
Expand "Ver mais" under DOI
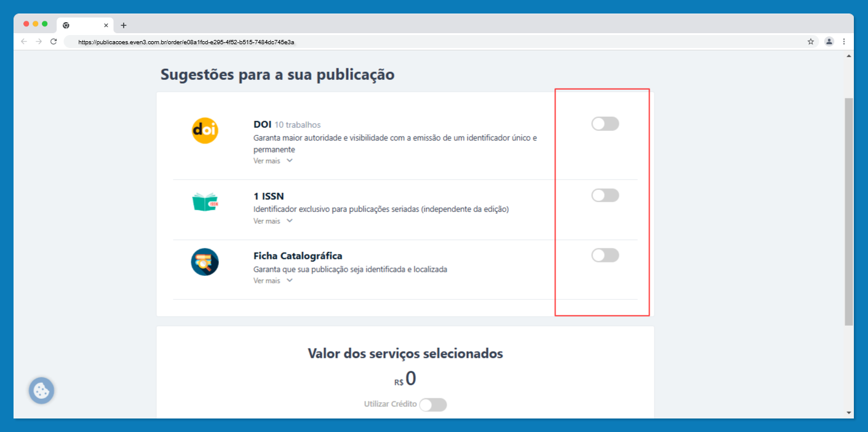[x=273, y=161]
